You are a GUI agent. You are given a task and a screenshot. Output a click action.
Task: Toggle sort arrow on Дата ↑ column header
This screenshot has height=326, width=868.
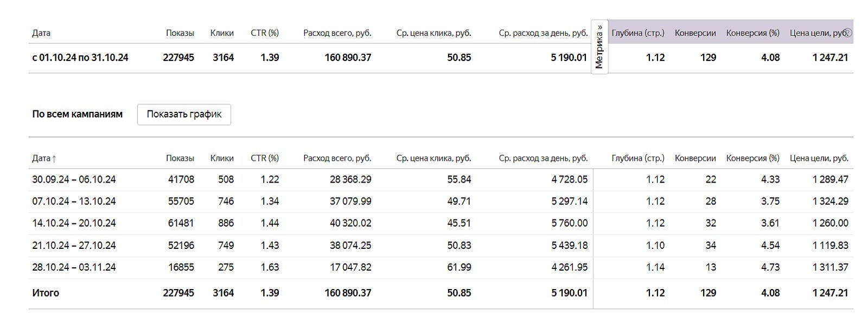tap(44, 158)
